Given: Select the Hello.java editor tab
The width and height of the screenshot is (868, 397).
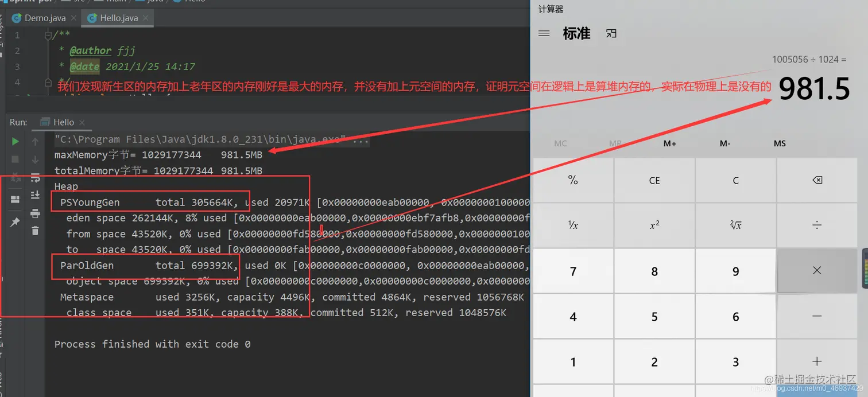Looking at the screenshot, I should pyautogui.click(x=119, y=18).
